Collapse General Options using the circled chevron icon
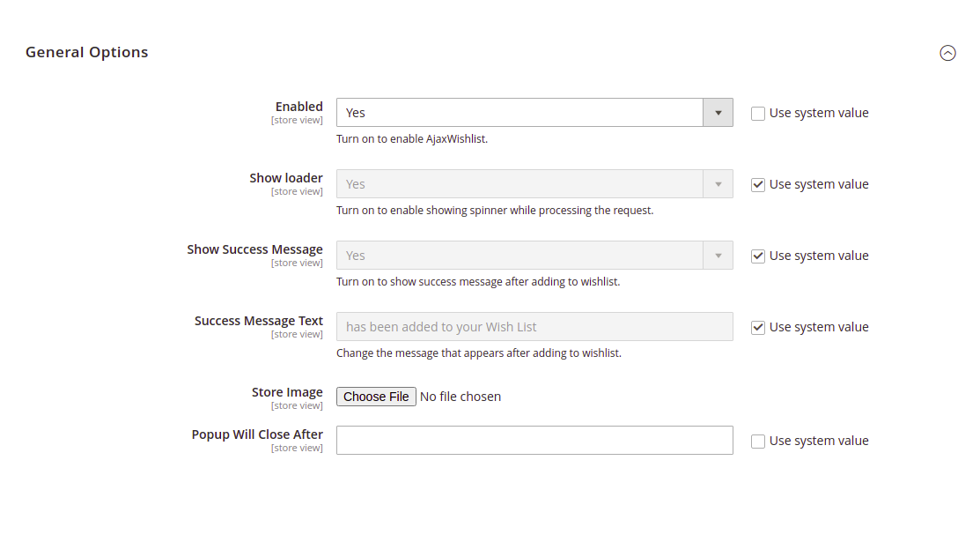 pos(947,53)
